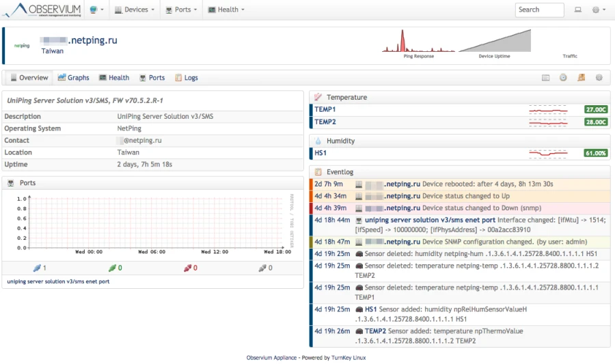Screen dimensions: 615x364
Task: Open the TEMP2 sensor link
Action: (325, 122)
